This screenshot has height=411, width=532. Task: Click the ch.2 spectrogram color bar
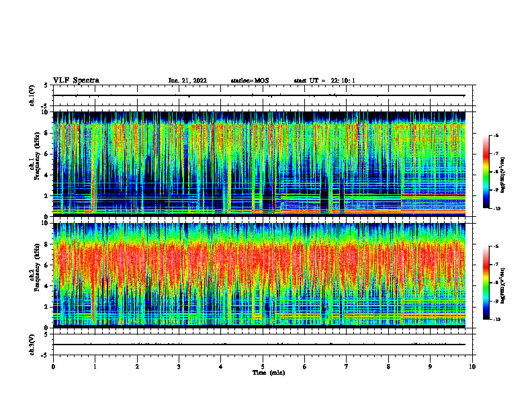click(x=486, y=283)
